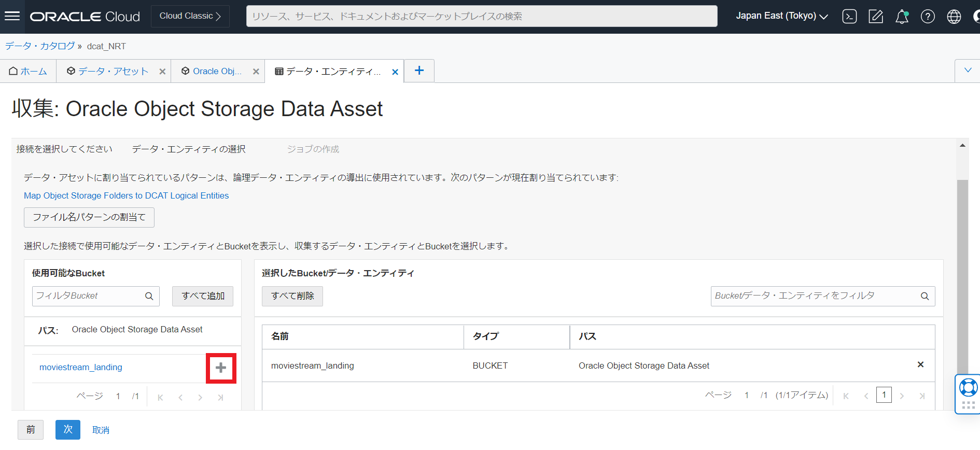980x450 pixels.
Task: Click the すべて追加 button
Action: (203, 296)
